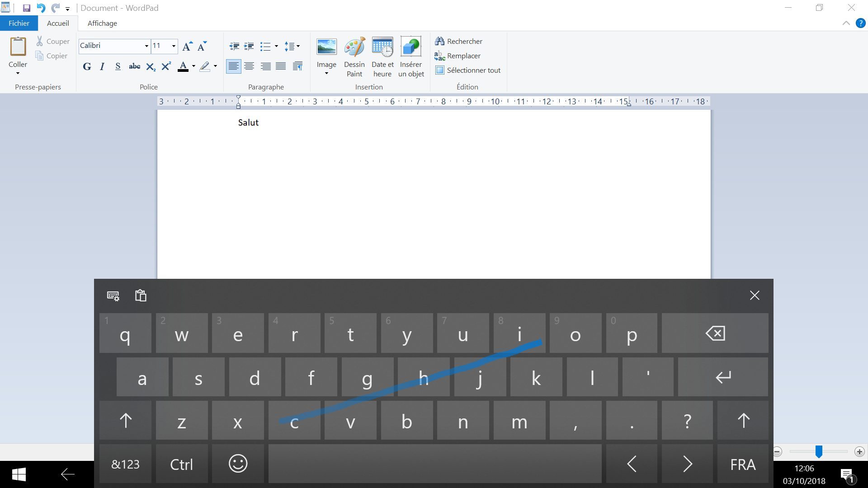
Task: Collapse the ribbon with the chevron
Action: [846, 23]
